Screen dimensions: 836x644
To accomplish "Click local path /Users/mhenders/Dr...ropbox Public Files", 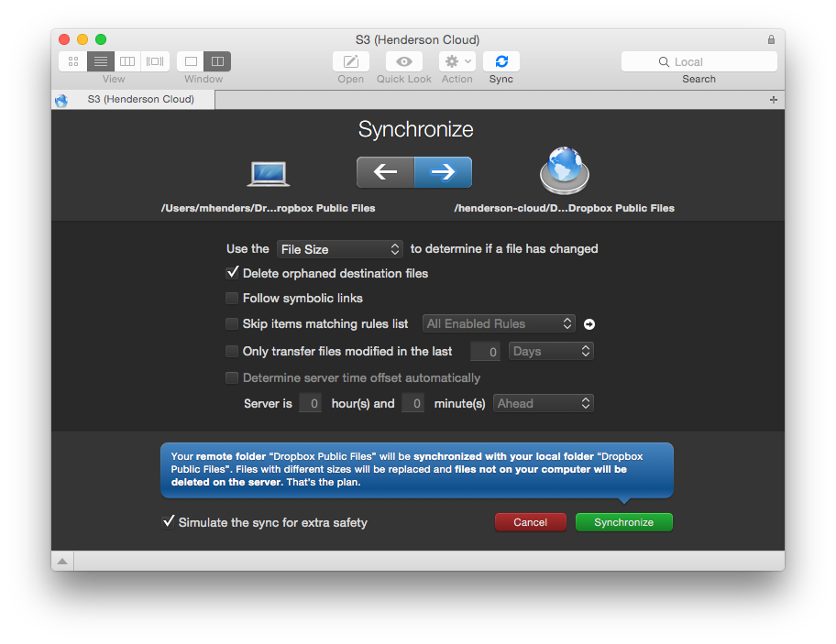I will point(269,208).
